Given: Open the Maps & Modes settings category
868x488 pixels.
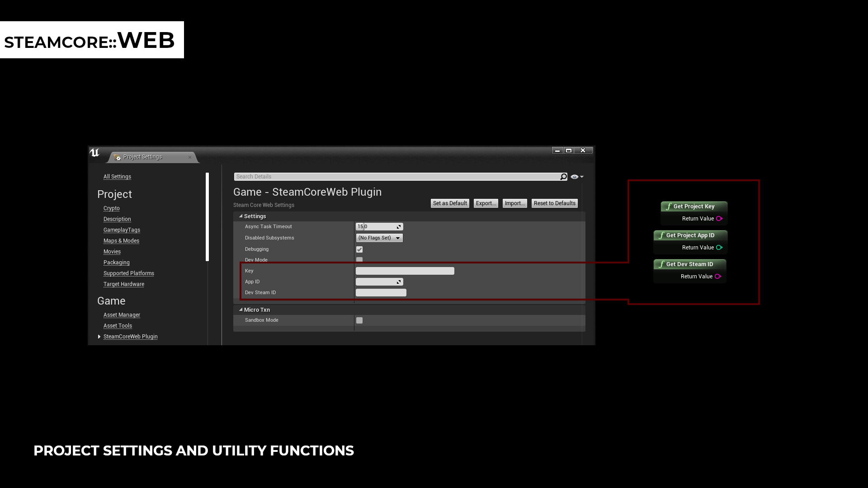Looking at the screenshot, I should pos(121,241).
